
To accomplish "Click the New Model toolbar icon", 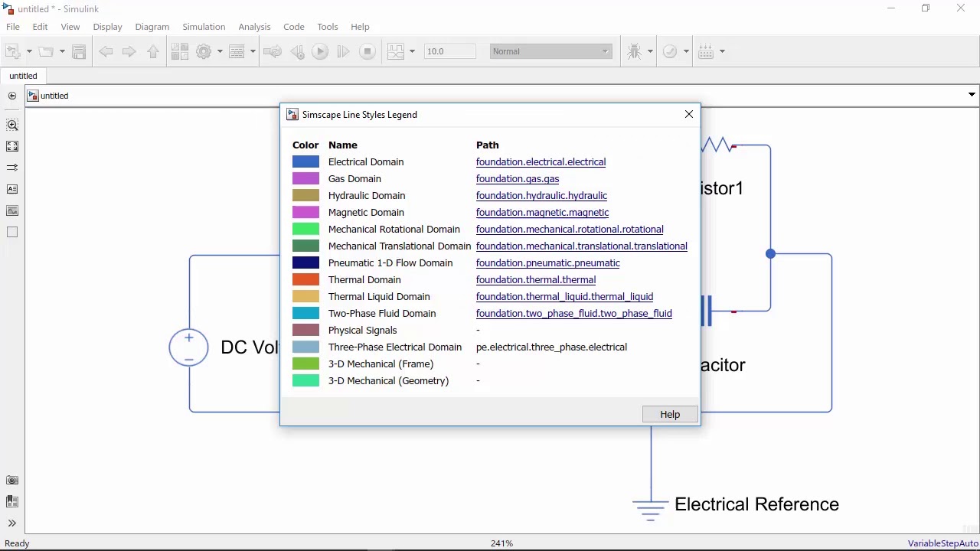I will pos(13,51).
